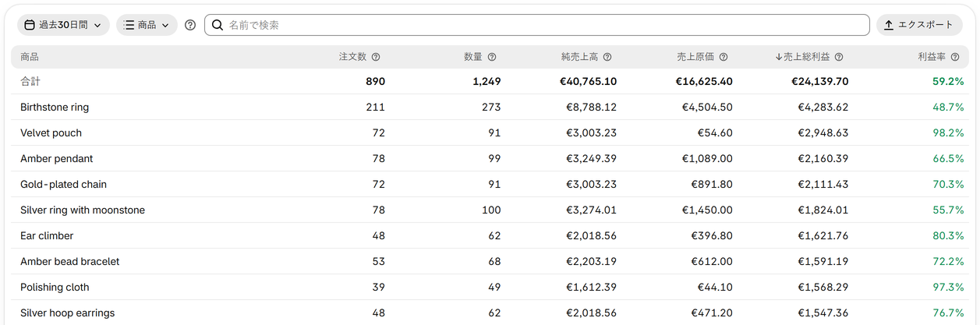Viewport: 980px width, 325px height.
Task: Click Birthstone ring net sales €8,788.12
Action: [x=591, y=107]
